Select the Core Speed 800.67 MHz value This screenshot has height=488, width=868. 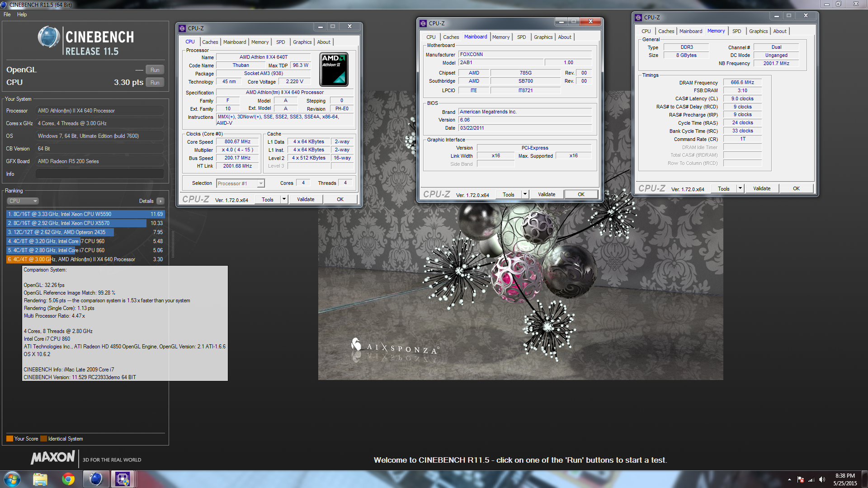237,142
